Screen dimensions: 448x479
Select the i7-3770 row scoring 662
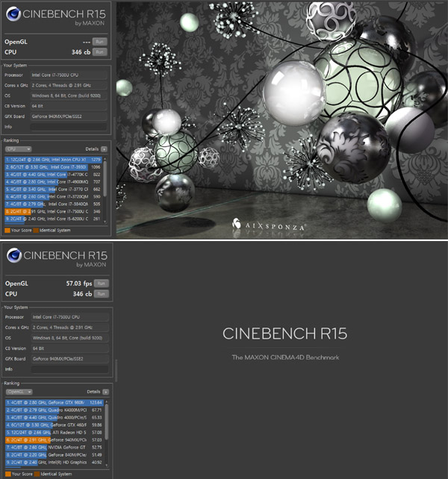coord(53,189)
